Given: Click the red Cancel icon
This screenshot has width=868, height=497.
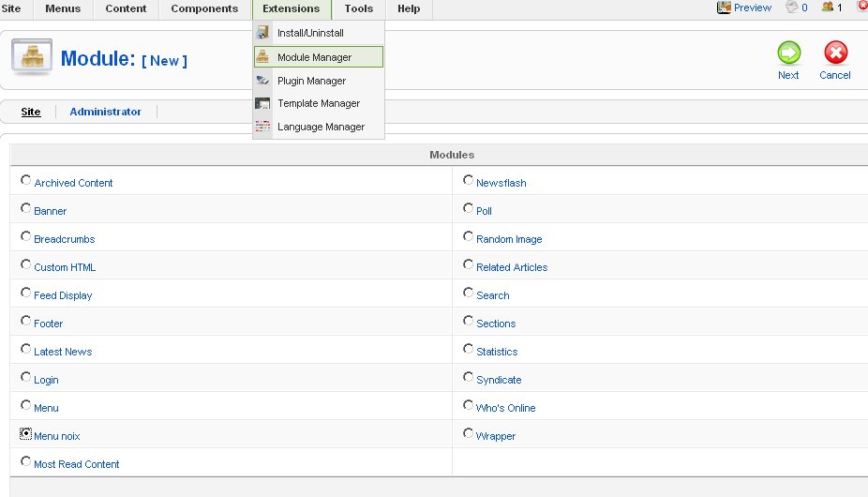Looking at the screenshot, I should click(834, 53).
